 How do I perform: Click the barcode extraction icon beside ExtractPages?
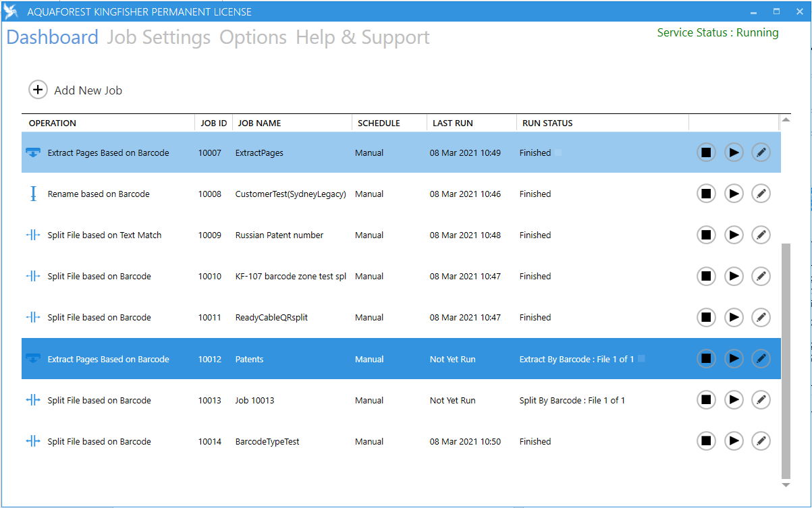click(32, 152)
